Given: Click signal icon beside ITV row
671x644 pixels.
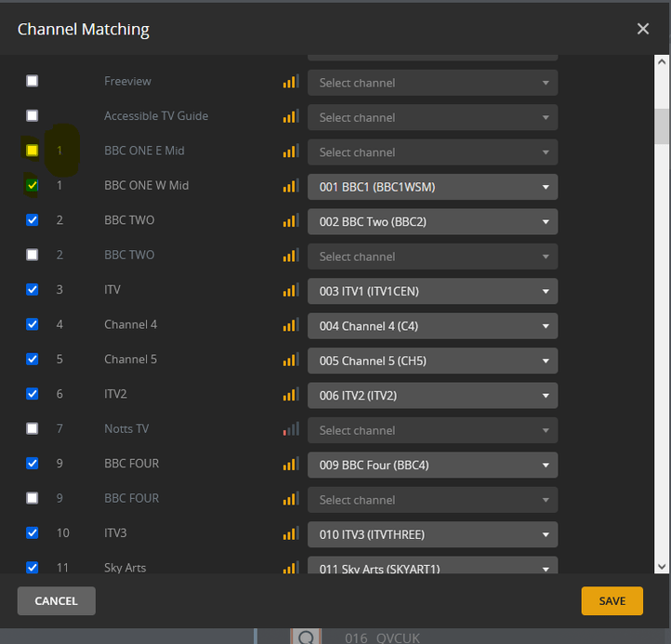Looking at the screenshot, I should point(291,290).
